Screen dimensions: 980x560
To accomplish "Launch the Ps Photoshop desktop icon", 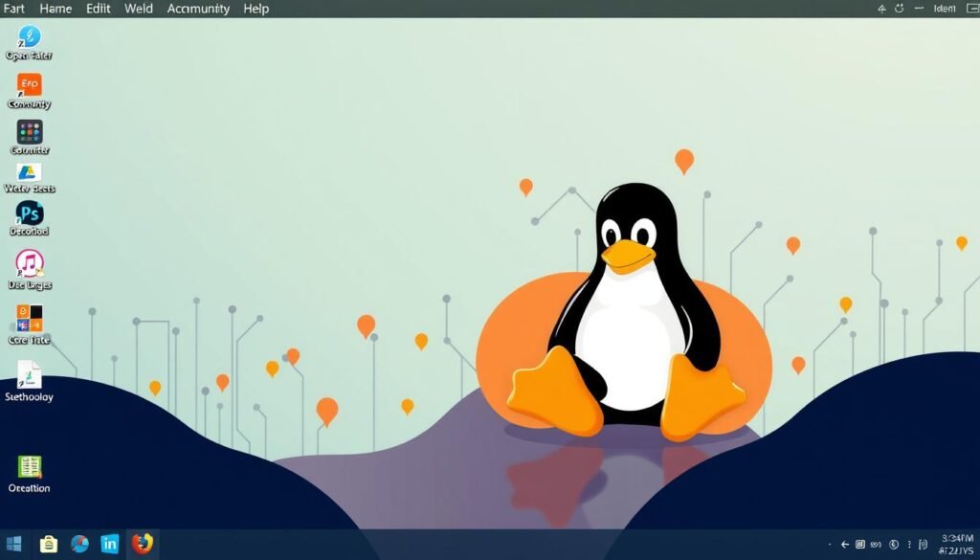I will tap(30, 213).
